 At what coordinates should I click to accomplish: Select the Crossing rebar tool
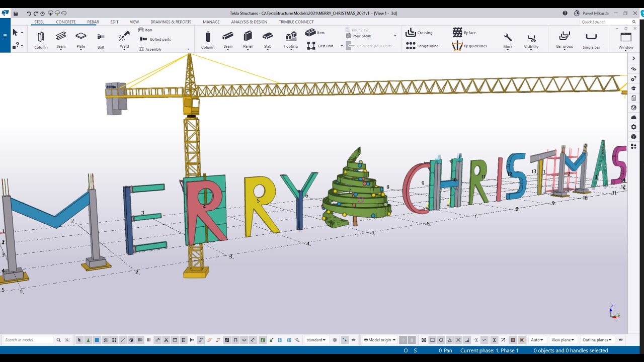[x=419, y=33]
